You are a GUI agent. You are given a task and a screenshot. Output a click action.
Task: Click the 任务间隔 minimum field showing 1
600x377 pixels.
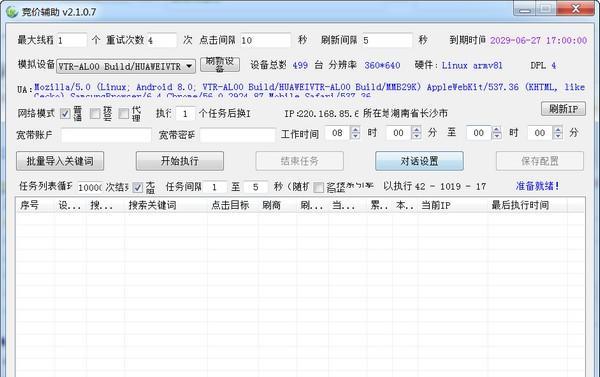215,187
